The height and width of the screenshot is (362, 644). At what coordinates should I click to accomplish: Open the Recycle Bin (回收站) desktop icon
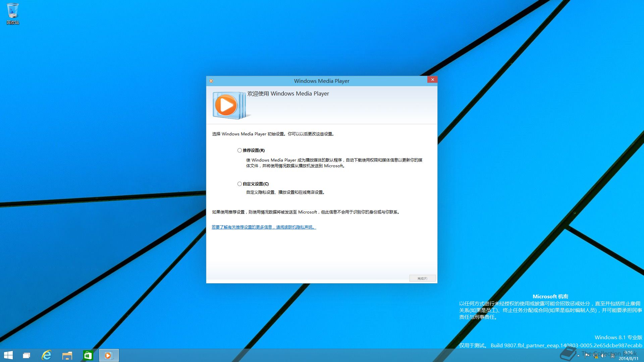tap(13, 14)
